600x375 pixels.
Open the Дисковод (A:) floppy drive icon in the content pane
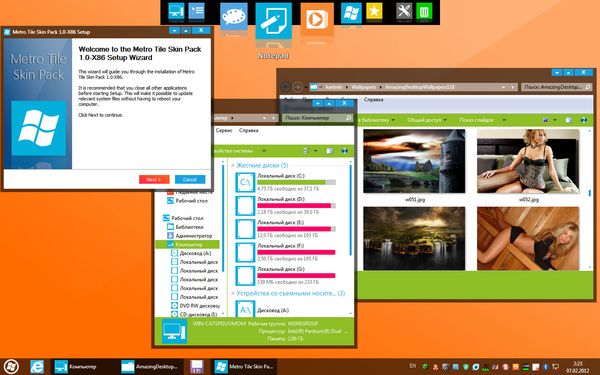pos(245,309)
